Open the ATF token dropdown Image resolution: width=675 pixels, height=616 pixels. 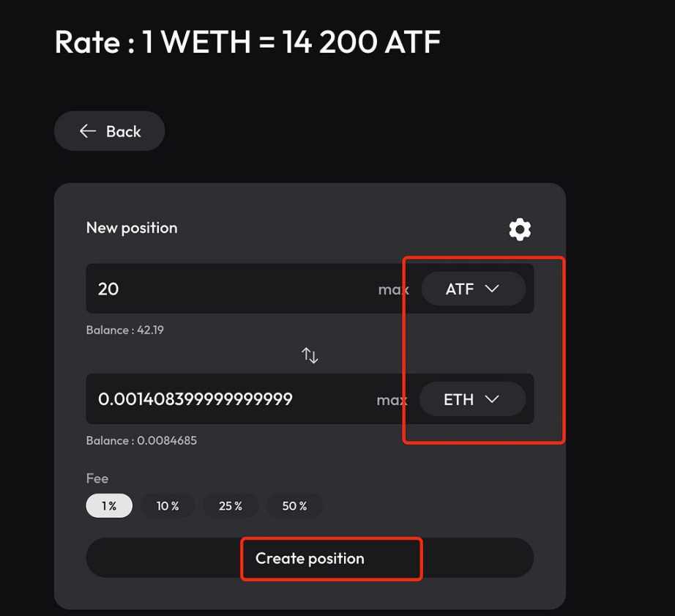tap(473, 289)
